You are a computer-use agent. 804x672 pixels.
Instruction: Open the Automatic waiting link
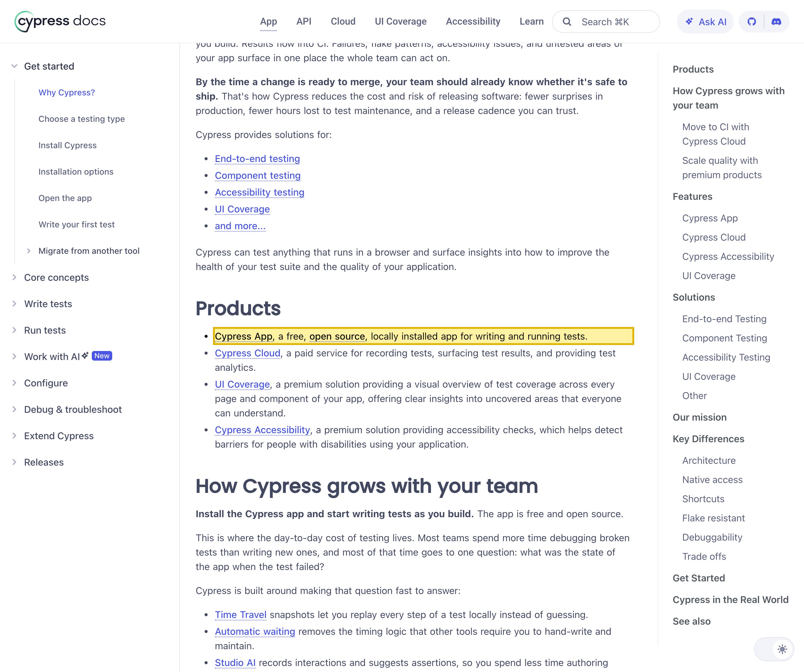click(x=255, y=631)
